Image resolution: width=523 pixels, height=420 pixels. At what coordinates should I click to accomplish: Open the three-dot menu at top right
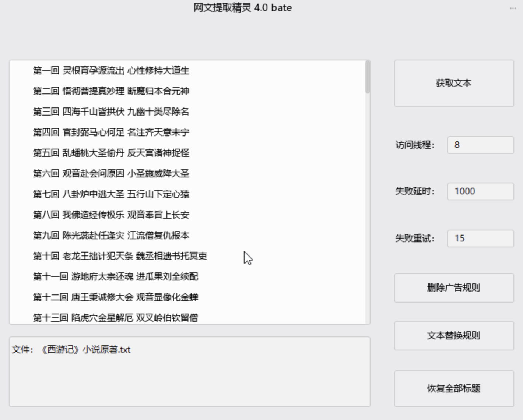[513, 8]
